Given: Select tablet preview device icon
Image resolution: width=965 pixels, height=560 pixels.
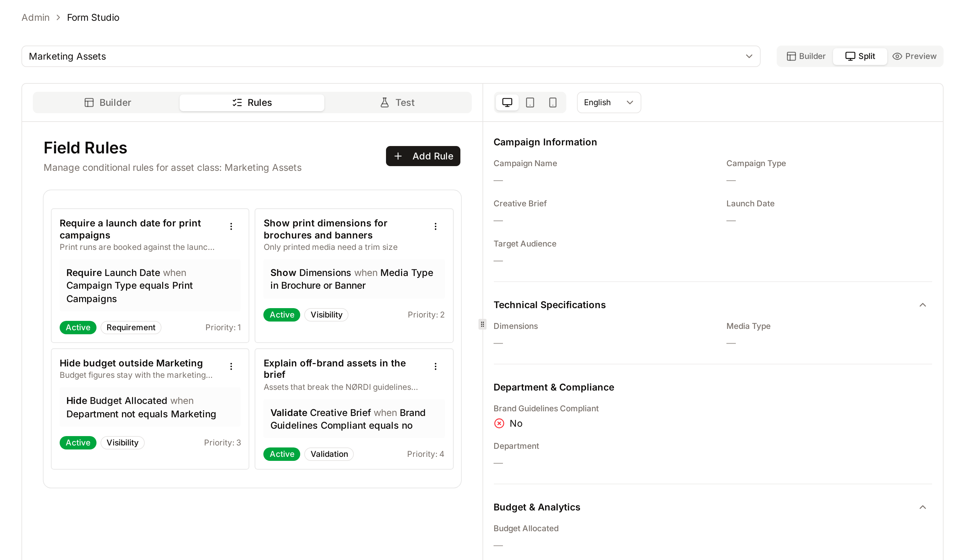Looking at the screenshot, I should 530,102.
